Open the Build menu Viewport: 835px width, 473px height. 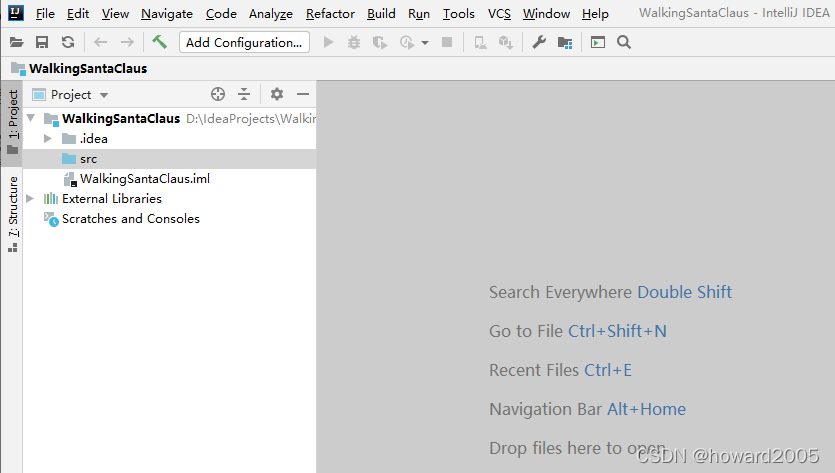tap(381, 13)
